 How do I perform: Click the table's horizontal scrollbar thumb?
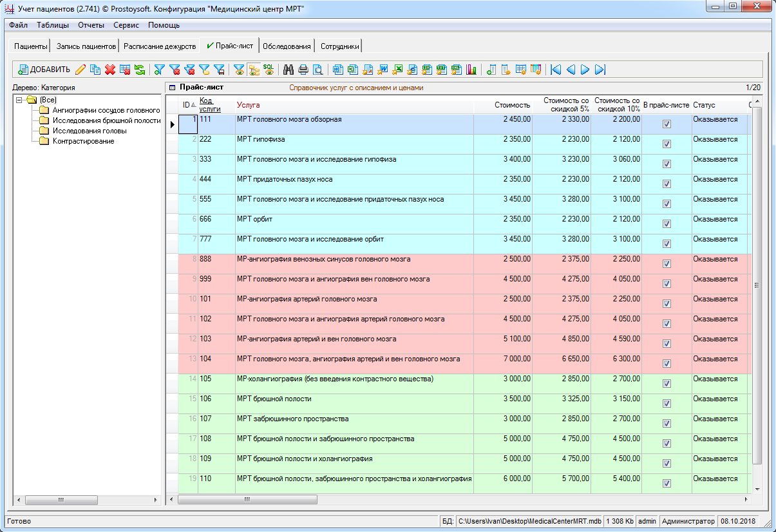[x=247, y=499]
